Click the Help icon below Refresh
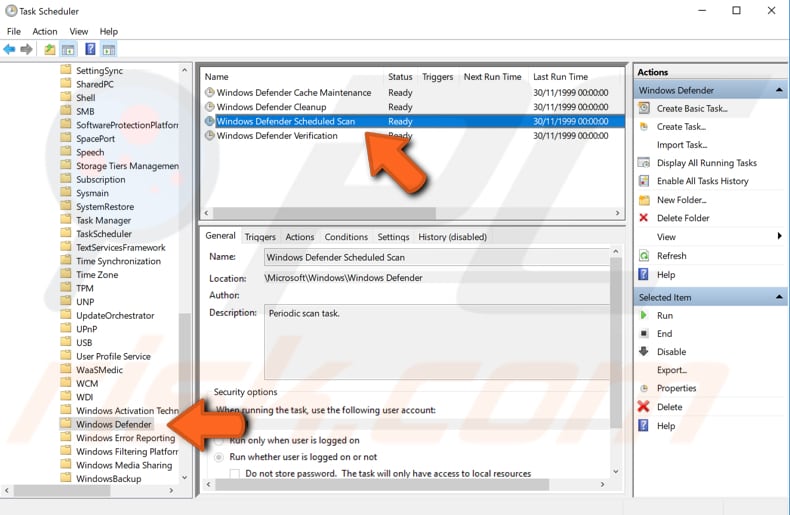The image size is (790, 515). coord(643,274)
